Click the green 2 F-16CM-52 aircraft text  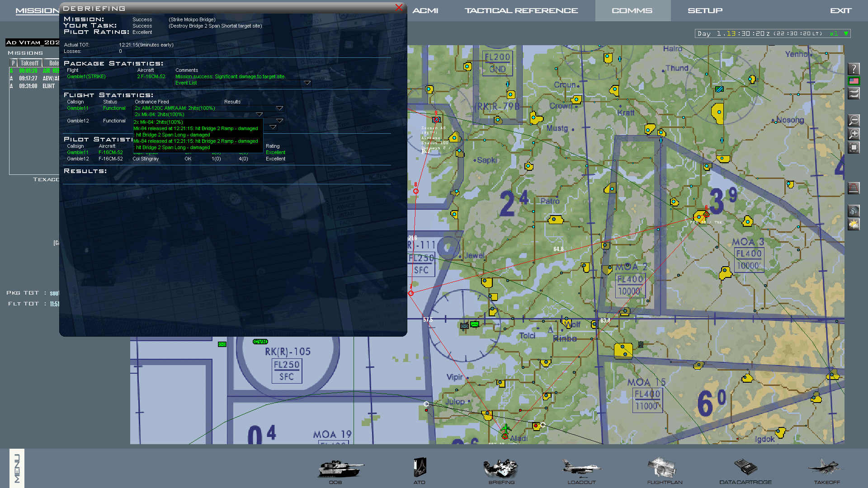click(x=151, y=76)
